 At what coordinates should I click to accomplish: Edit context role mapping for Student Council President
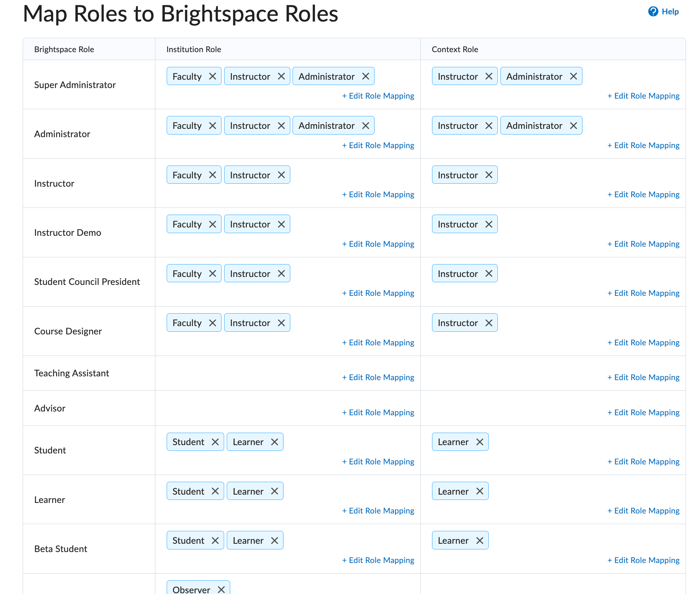coord(643,293)
